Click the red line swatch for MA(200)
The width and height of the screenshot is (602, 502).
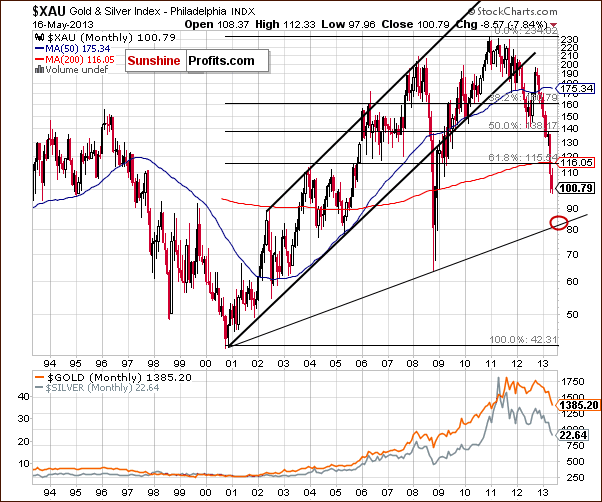(x=40, y=59)
